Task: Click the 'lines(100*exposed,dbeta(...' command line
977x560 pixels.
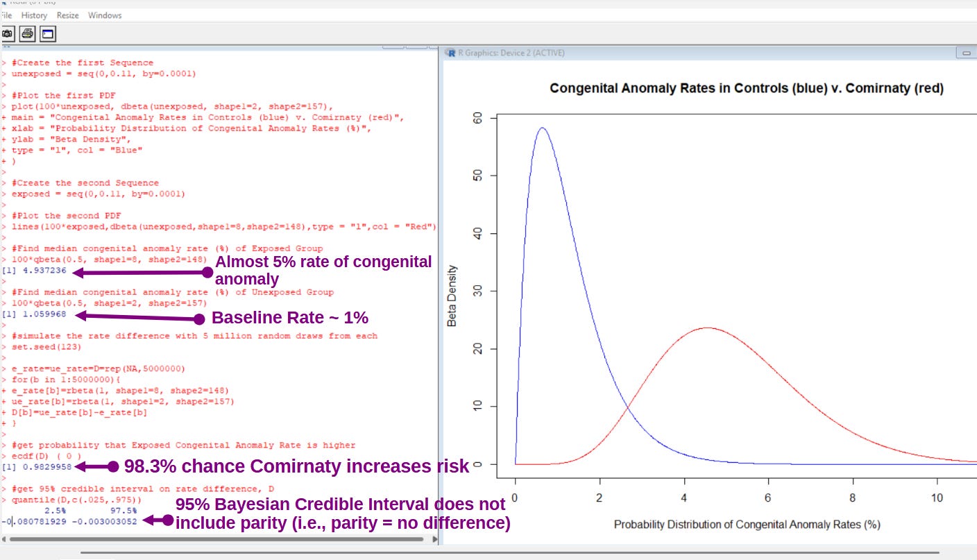Action: coord(224,226)
